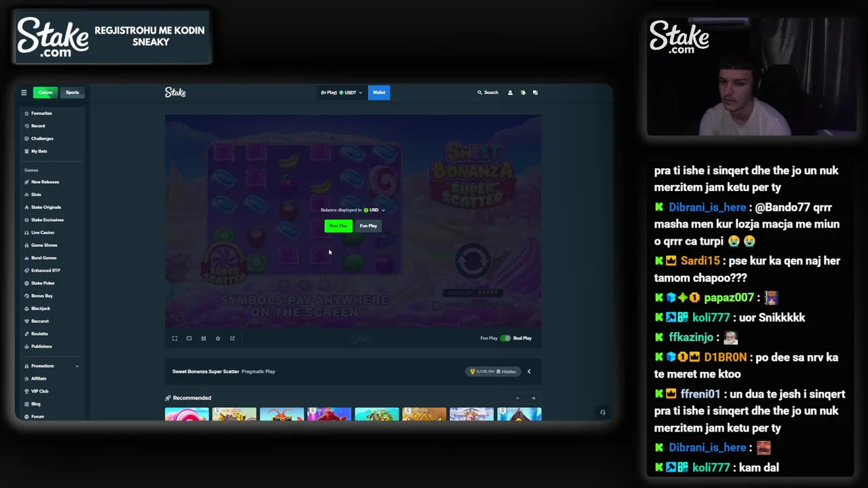Open first recommended game thumbnail
This screenshot has width=868, height=488.
186,413
